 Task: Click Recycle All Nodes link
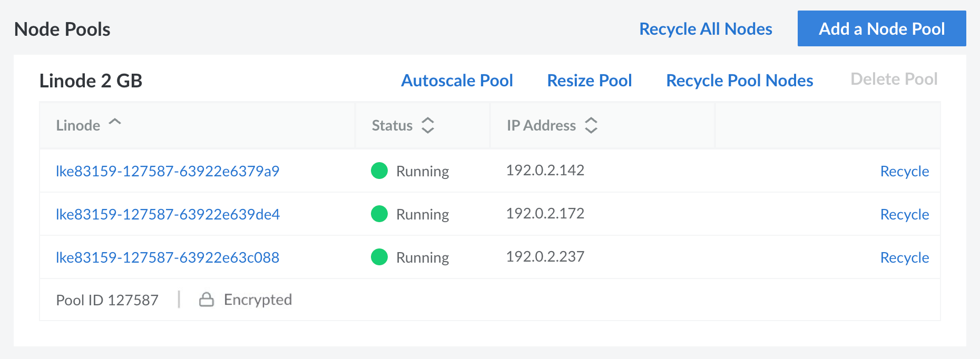705,29
